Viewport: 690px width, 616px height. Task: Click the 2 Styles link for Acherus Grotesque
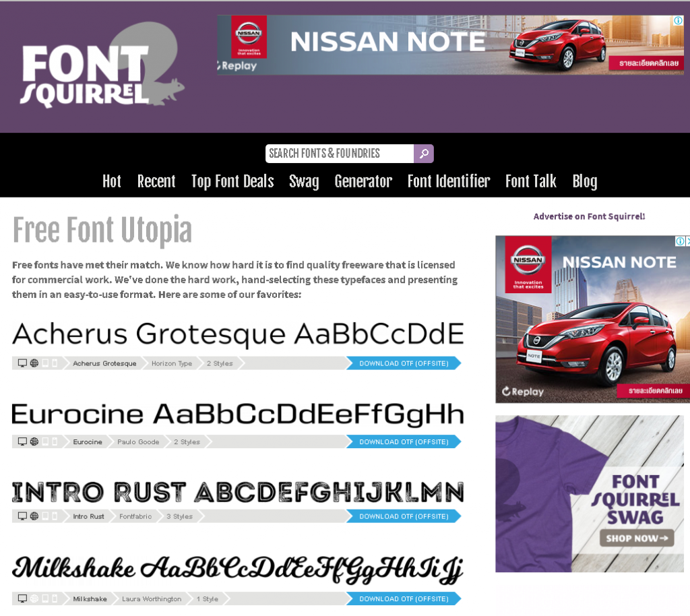pyautogui.click(x=220, y=363)
